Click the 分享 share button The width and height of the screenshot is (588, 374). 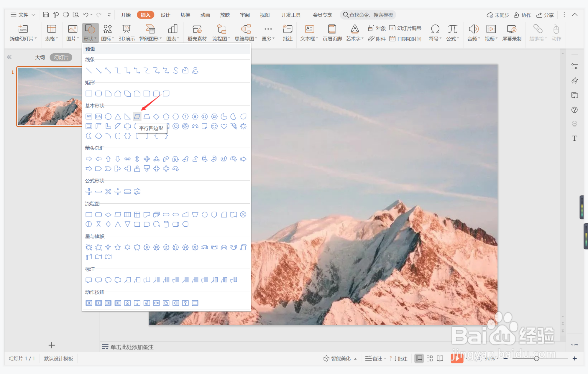click(545, 15)
